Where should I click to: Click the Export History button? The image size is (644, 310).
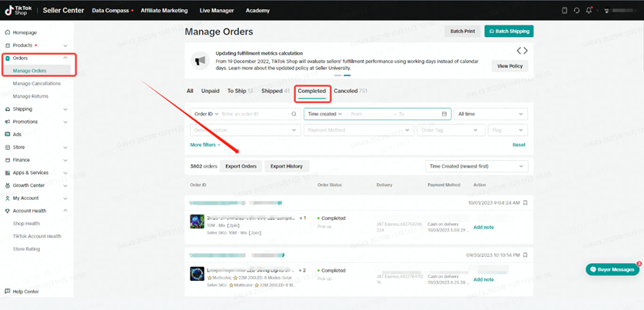[x=287, y=166]
